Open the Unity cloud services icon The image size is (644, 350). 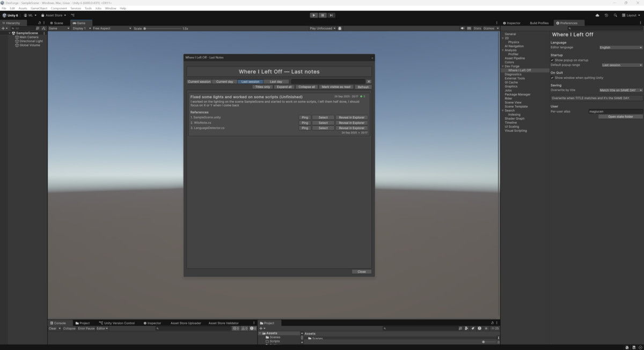pos(597,15)
